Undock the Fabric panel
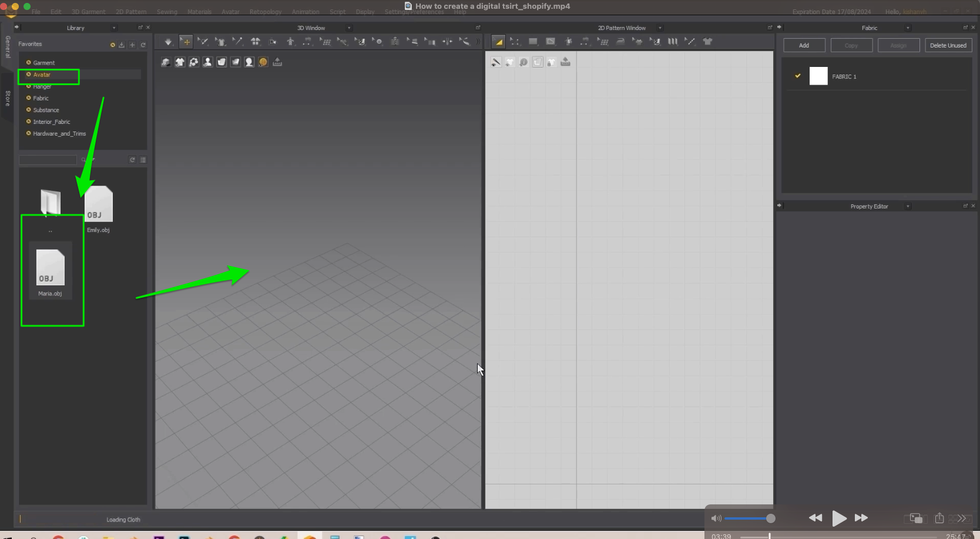Image resolution: width=980 pixels, height=539 pixels. 965,28
